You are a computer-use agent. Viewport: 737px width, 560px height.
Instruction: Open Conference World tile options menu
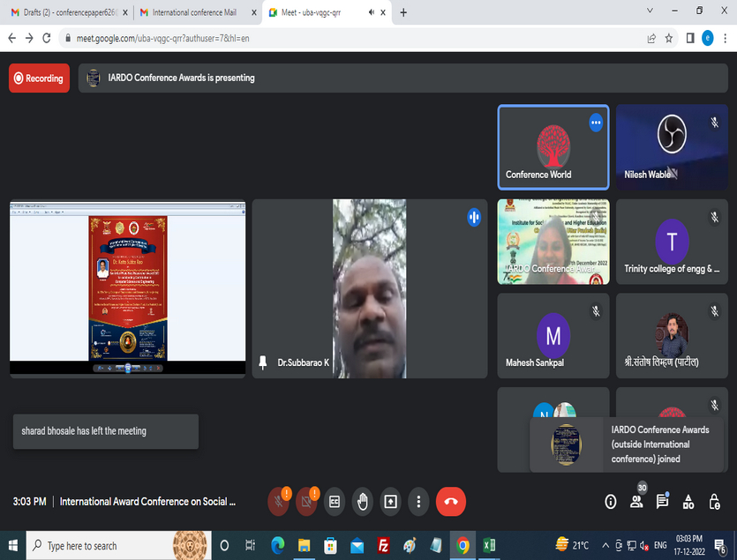tap(596, 123)
